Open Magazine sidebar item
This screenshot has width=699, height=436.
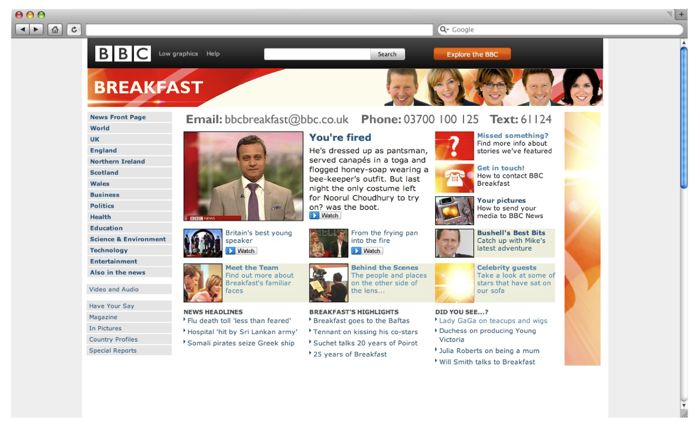pos(129,317)
